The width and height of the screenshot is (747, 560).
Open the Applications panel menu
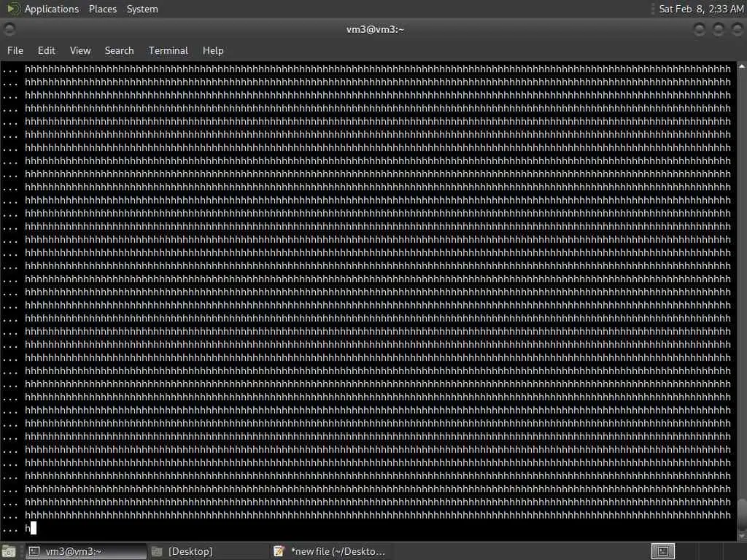click(52, 9)
